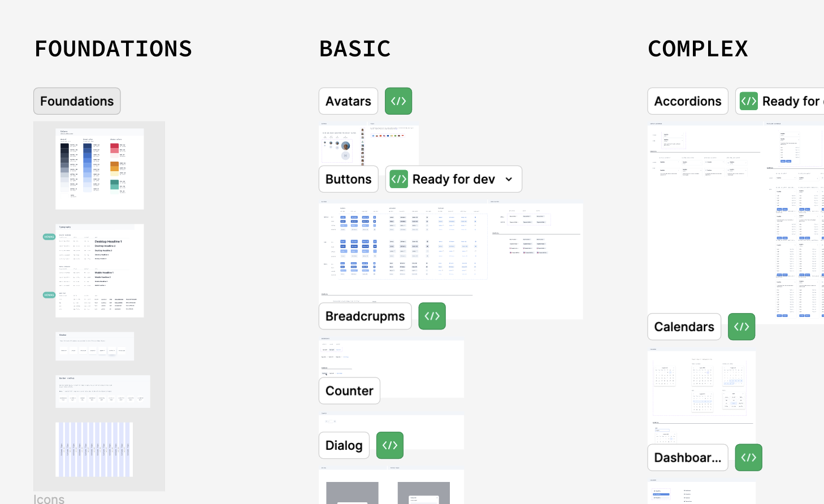Select the Foundations section label
The width and height of the screenshot is (824, 504).
point(77,101)
